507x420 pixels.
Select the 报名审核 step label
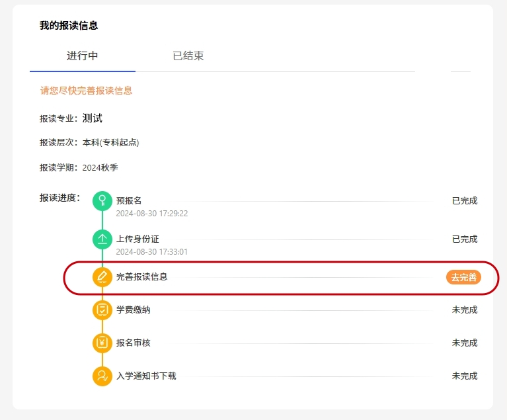tap(134, 343)
